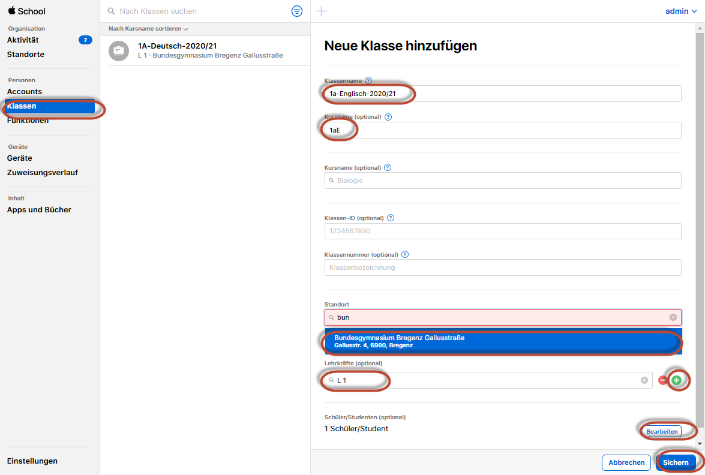Click the Kursname Biologie input field
Screen dimensions: 705x475
(503, 181)
